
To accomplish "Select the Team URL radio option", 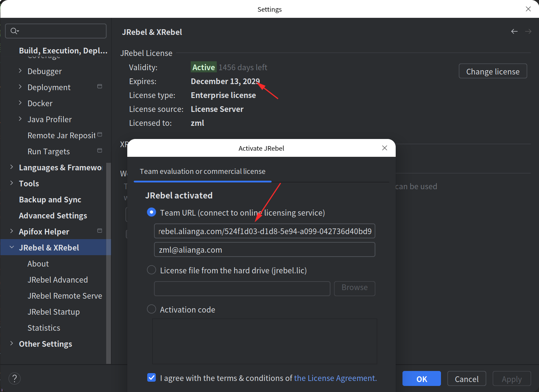I will click(152, 212).
